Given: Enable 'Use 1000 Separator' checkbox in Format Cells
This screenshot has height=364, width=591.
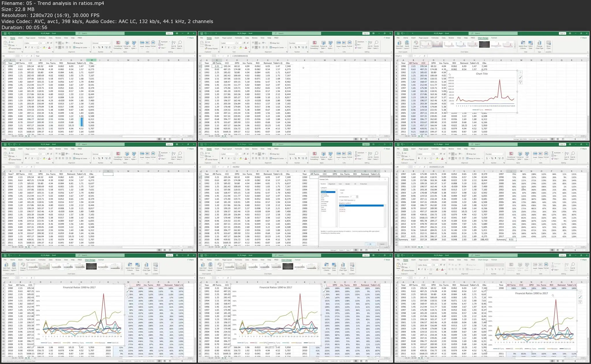Looking at the screenshot, I should [340, 200].
